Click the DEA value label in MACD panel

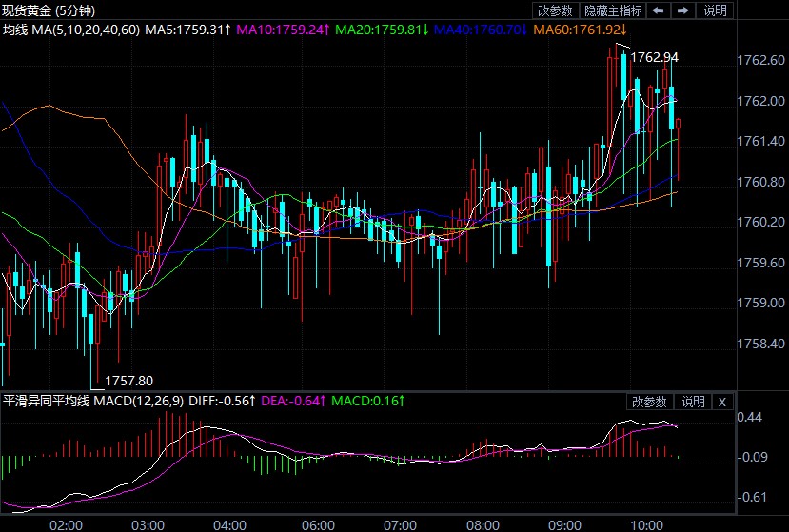click(294, 402)
